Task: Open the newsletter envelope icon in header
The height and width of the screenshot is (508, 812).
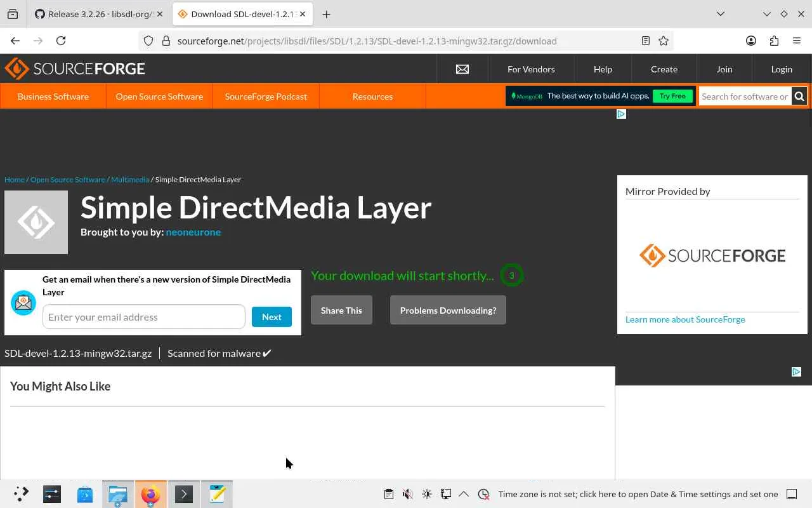Action: tap(462, 69)
